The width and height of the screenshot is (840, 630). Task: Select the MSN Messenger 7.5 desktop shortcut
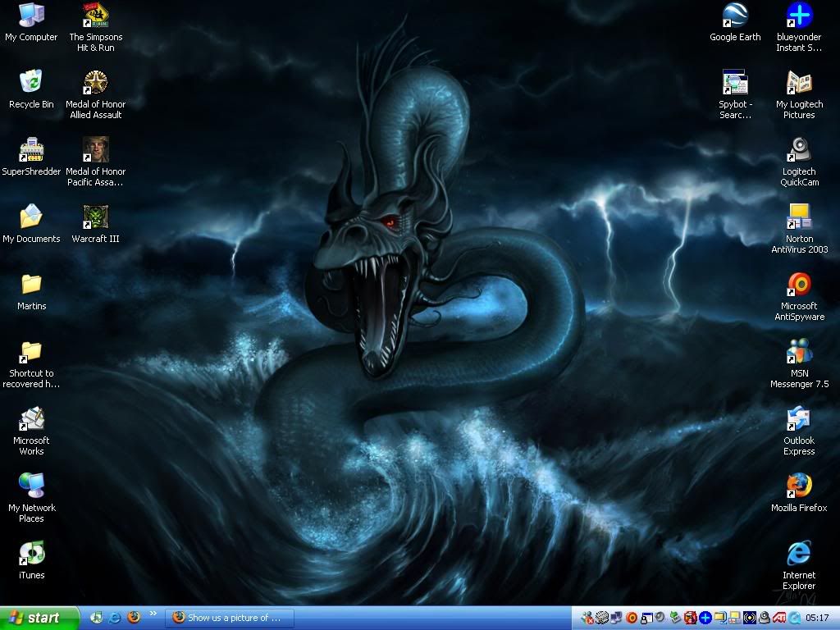click(x=799, y=364)
